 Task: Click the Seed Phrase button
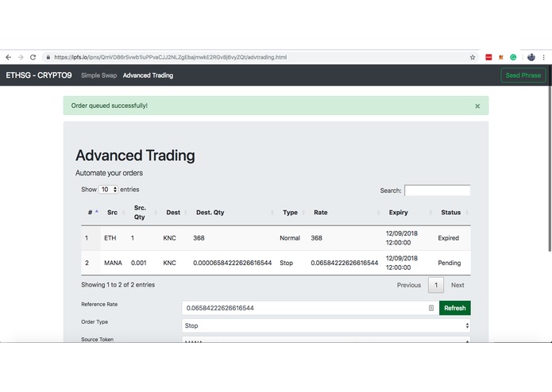tap(523, 75)
